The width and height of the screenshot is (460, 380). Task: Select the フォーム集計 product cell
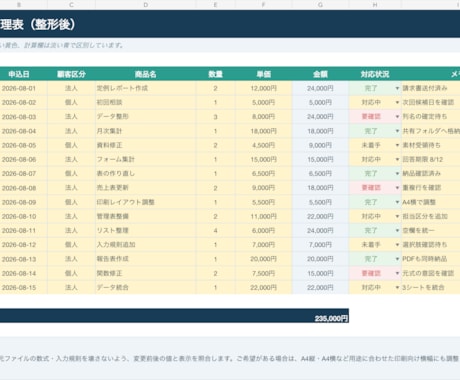(146, 159)
